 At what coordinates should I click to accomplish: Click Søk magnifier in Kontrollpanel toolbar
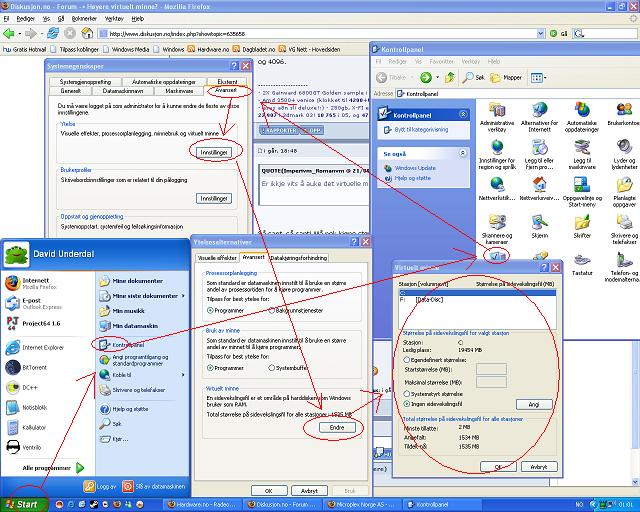[473, 77]
